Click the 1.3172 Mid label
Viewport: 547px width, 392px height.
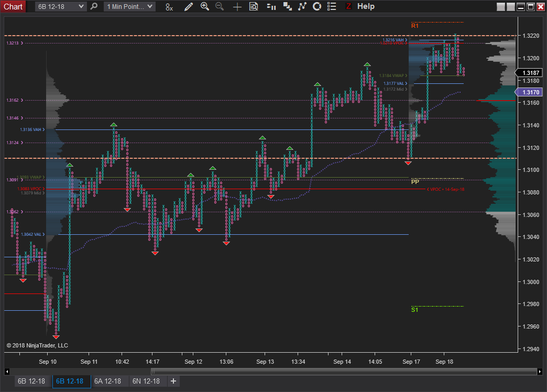(395, 89)
